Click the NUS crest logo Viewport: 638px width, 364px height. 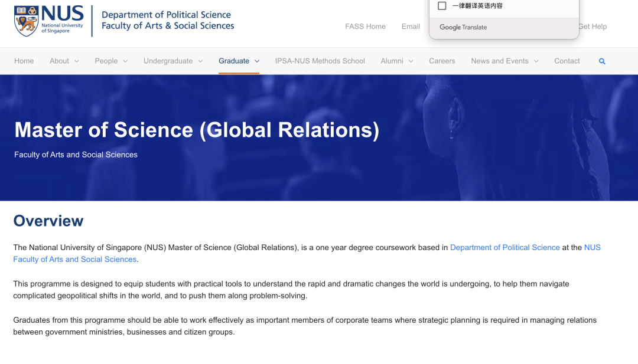pyautogui.click(x=27, y=21)
